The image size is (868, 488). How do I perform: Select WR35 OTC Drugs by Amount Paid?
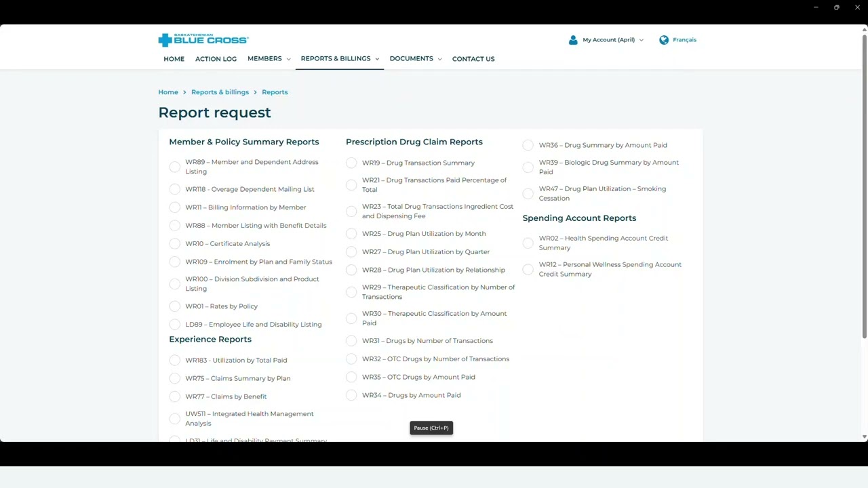(351, 377)
